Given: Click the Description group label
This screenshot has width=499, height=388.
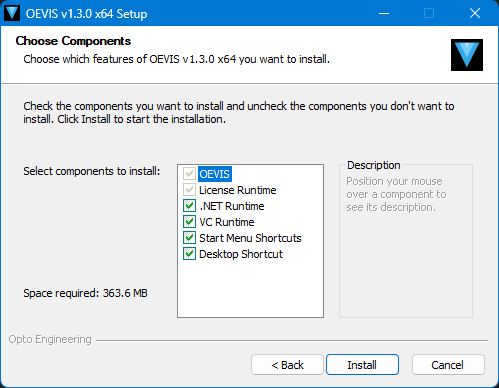Looking at the screenshot, I should tap(374, 165).
